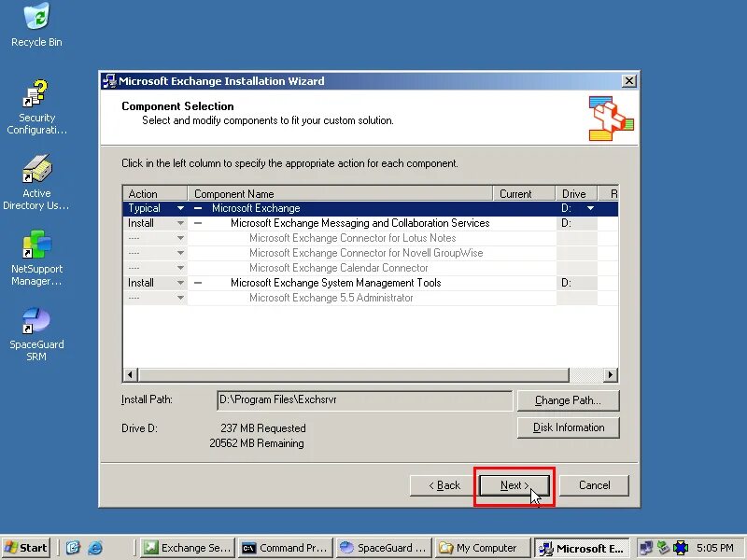
Task: Switch to Command Prompt taskbar window
Action: click(x=285, y=548)
